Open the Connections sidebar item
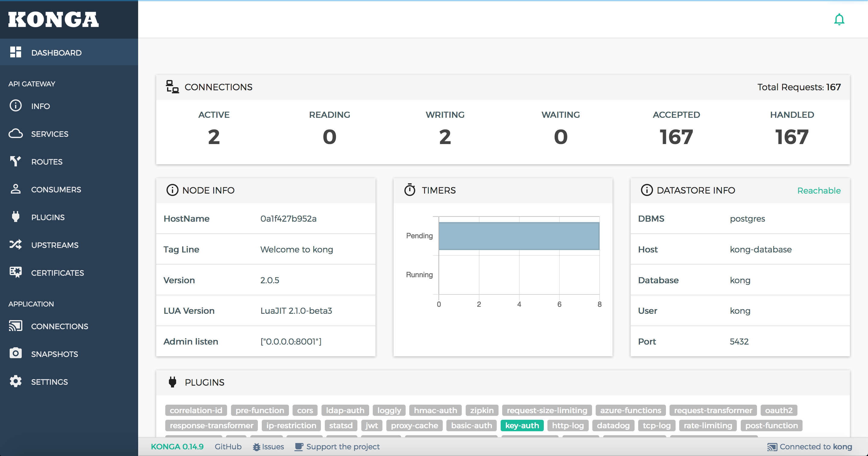Image resolution: width=868 pixels, height=456 pixels. 59,326
